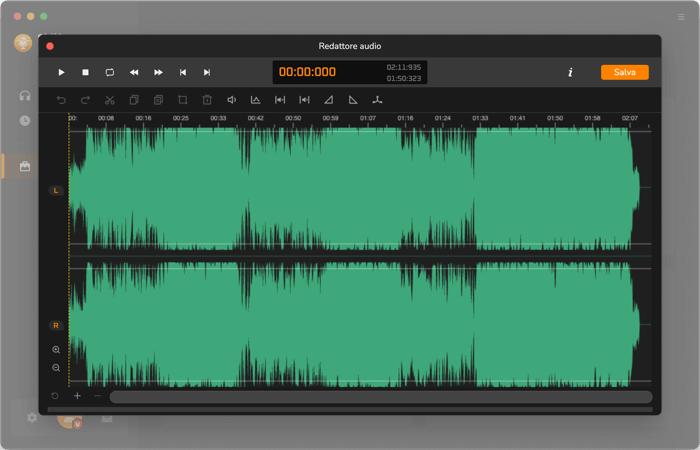Open settings gear in main window
The image size is (700, 450).
point(32,417)
